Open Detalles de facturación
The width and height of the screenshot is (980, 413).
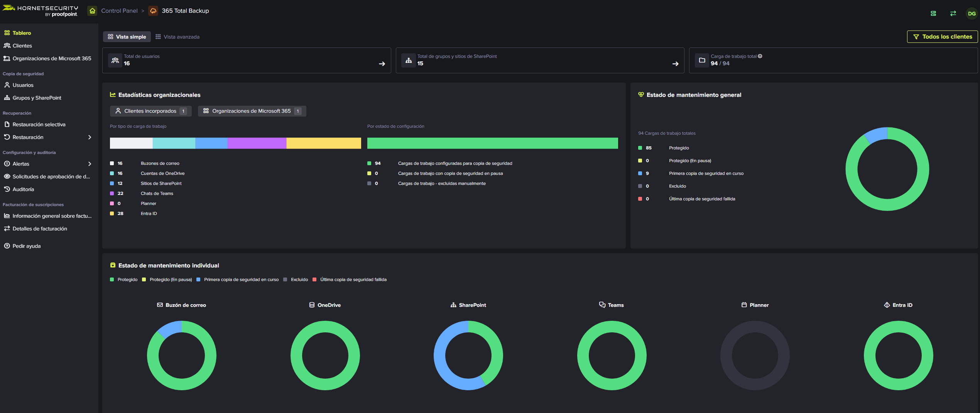pyautogui.click(x=39, y=229)
